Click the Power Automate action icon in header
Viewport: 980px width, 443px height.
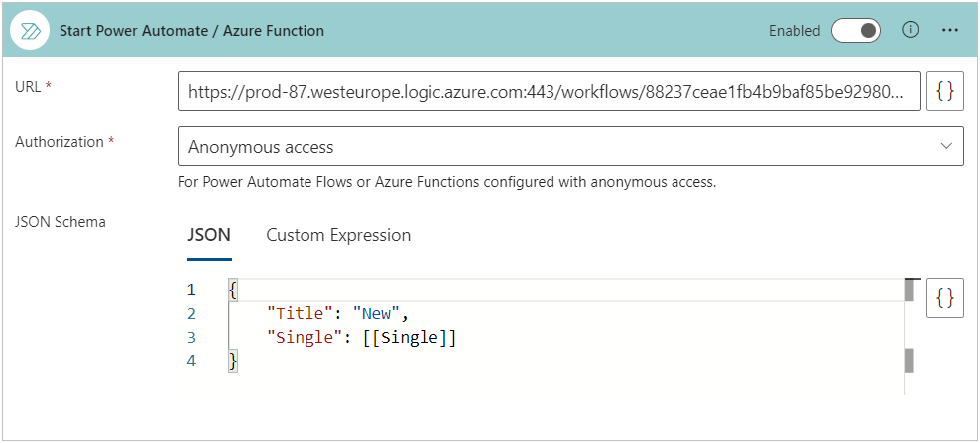point(30,31)
